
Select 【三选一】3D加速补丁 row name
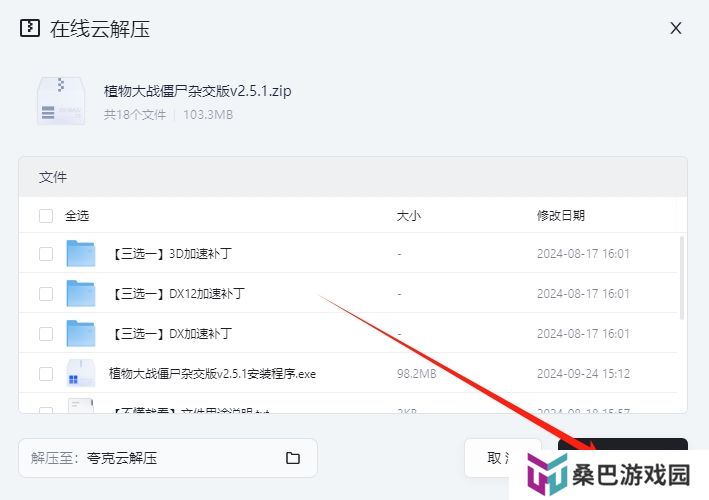pyautogui.click(x=171, y=254)
